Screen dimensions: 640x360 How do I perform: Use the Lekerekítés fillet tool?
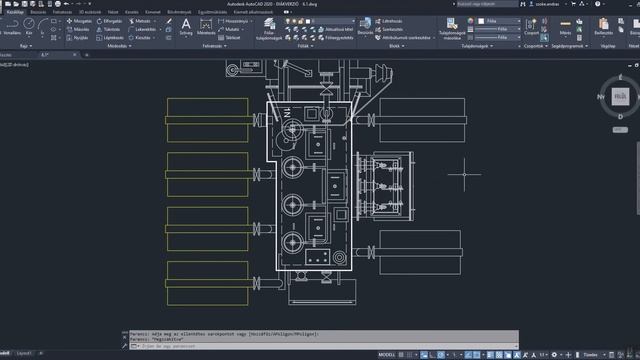click(142, 29)
